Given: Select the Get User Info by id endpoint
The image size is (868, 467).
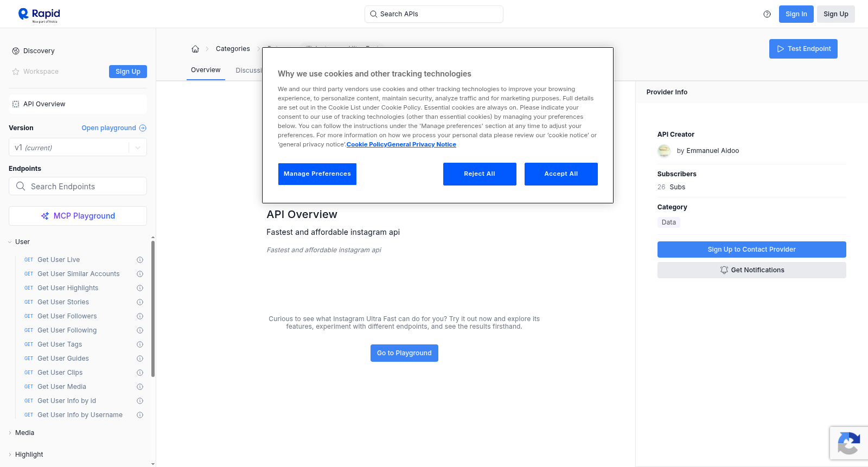Looking at the screenshot, I should pyautogui.click(x=67, y=401).
